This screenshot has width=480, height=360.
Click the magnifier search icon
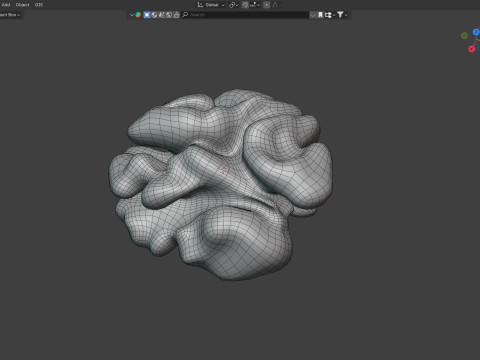tap(185, 15)
